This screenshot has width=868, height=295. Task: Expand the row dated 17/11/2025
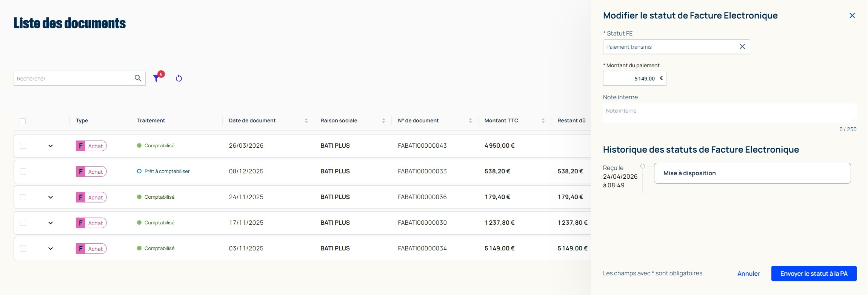coord(51,223)
